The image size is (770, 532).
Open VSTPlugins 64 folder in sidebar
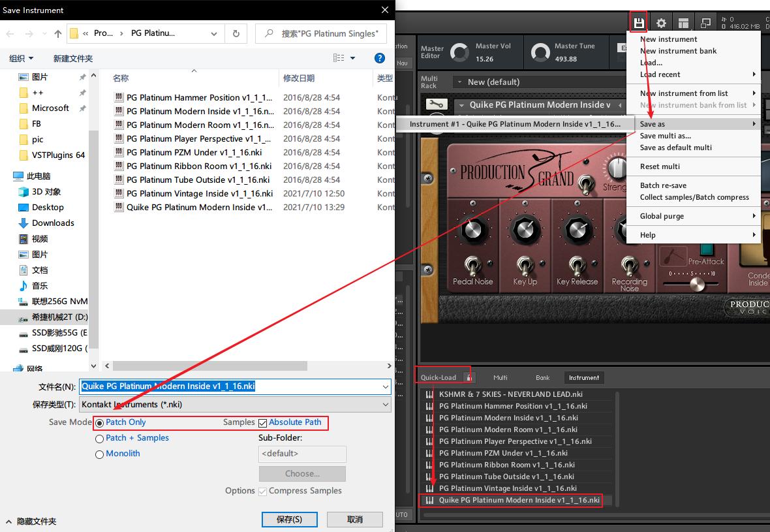tap(52, 155)
